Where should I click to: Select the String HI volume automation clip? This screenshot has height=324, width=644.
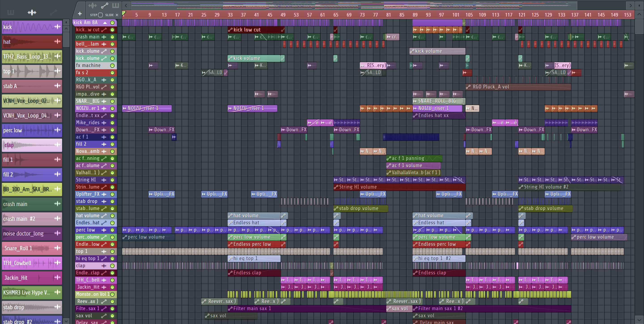(399, 187)
